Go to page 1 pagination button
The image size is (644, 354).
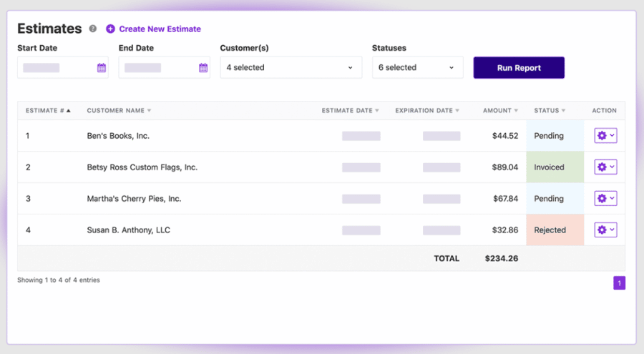click(x=619, y=283)
